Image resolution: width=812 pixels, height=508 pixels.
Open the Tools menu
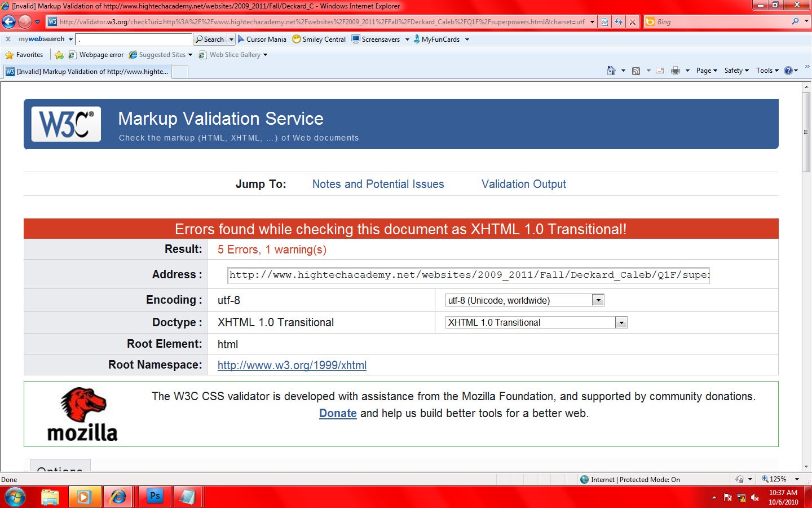[x=767, y=71]
